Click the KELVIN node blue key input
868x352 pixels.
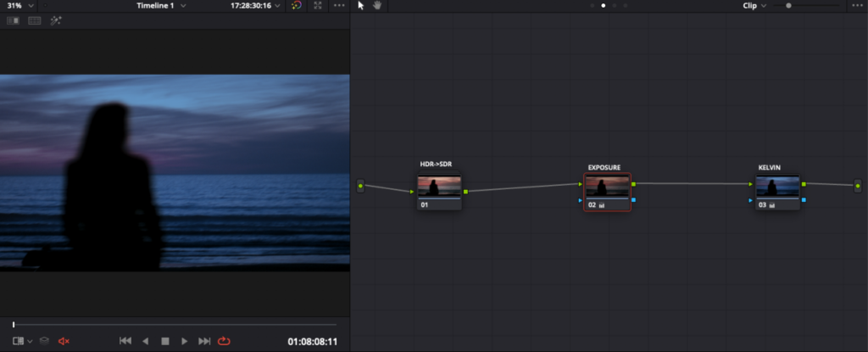click(x=751, y=200)
